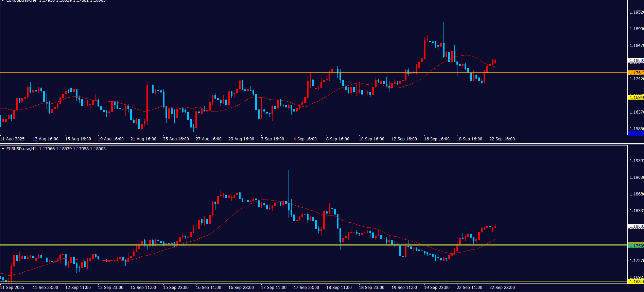
Task: Click '16 Sep 16:00' on the H4 time axis
Action: [x=437, y=139]
